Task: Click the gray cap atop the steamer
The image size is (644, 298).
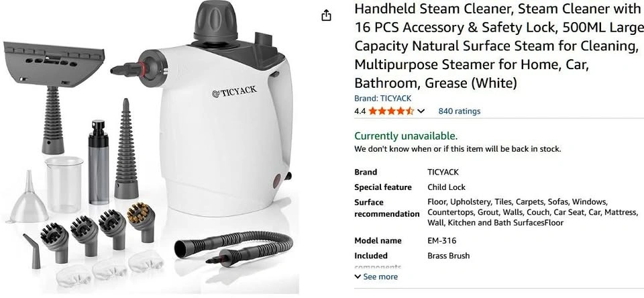Action: pos(215,21)
